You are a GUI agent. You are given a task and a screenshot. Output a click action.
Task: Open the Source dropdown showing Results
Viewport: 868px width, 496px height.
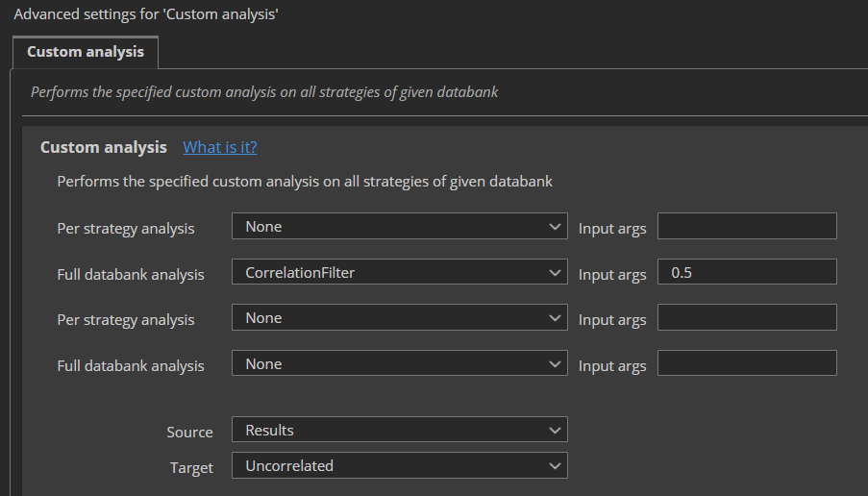400,430
